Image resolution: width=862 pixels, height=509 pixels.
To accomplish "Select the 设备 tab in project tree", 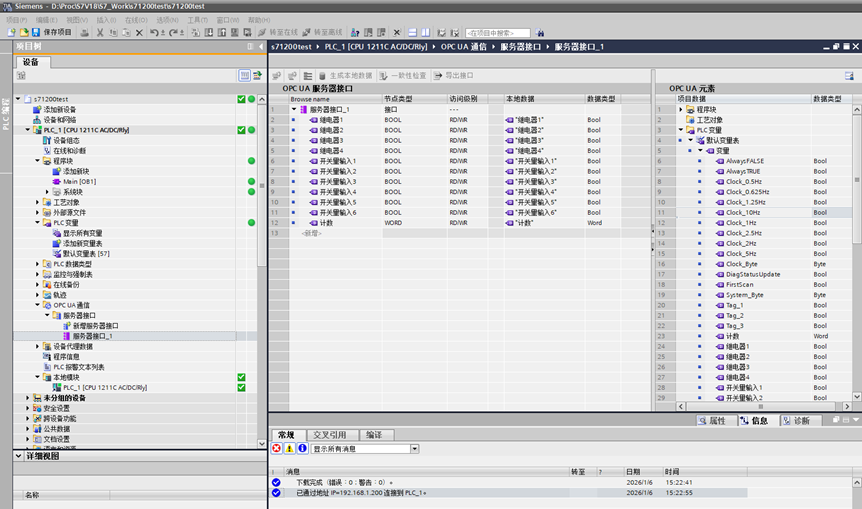I will point(31,62).
